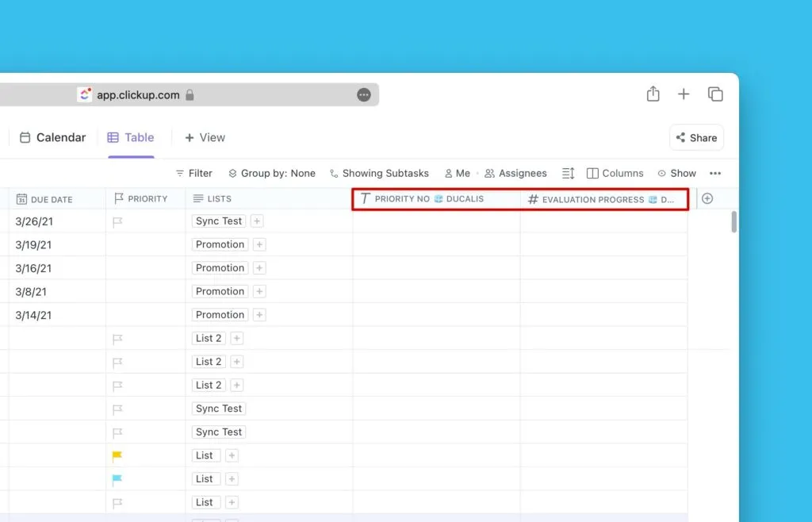
Task: Click + View to add a new view
Action: [x=205, y=137]
